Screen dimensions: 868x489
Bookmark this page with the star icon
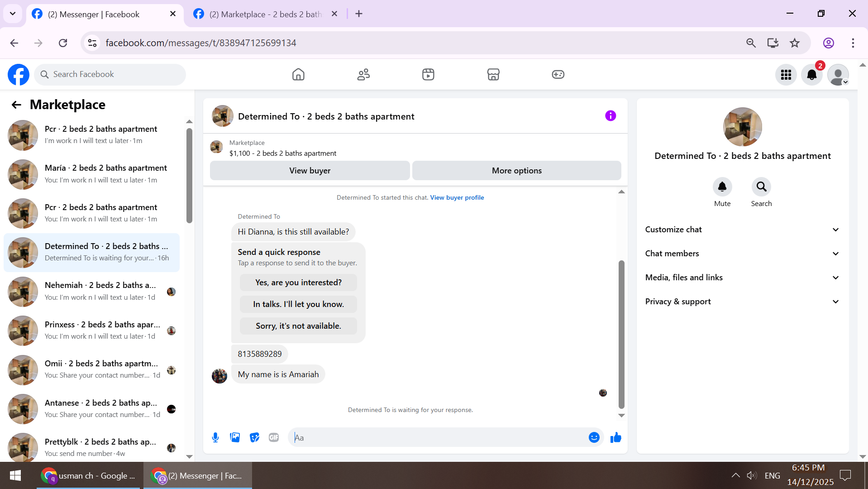tap(795, 43)
